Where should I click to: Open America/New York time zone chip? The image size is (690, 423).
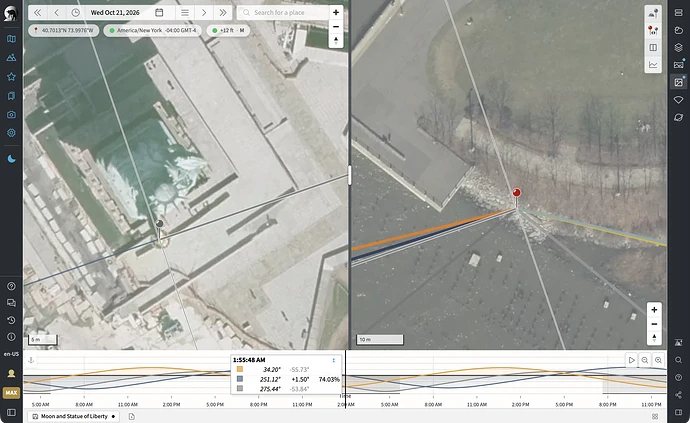click(x=153, y=30)
